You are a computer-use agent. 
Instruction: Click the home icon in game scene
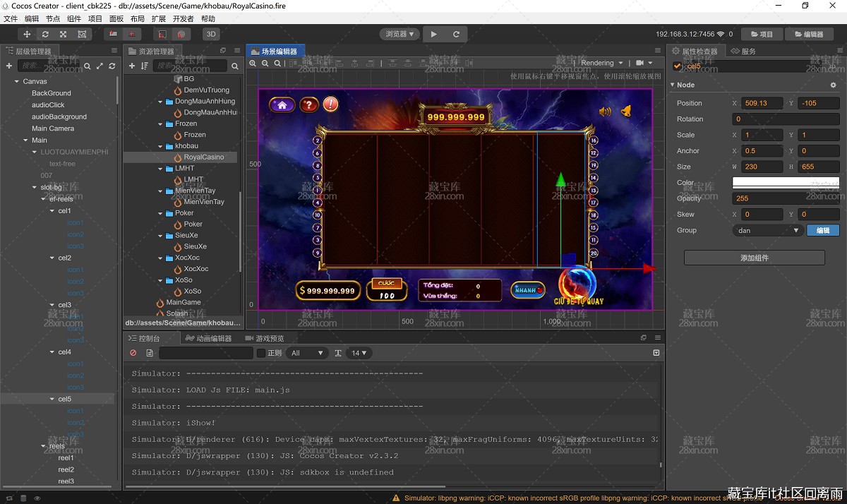[x=282, y=104]
